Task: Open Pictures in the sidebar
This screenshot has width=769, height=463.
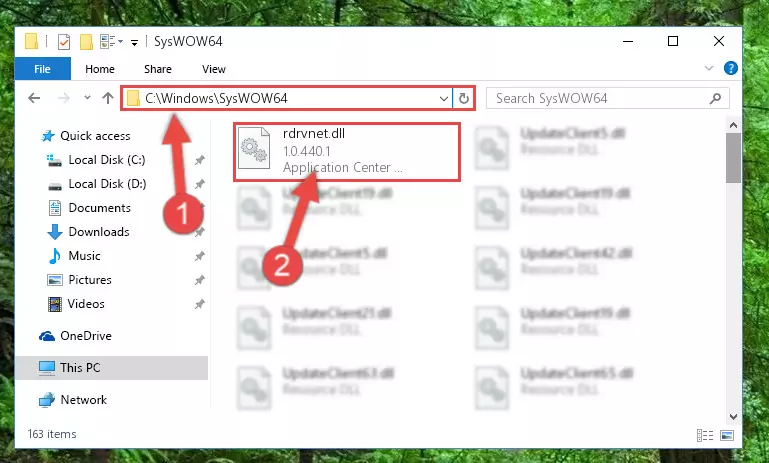Action: tap(90, 280)
